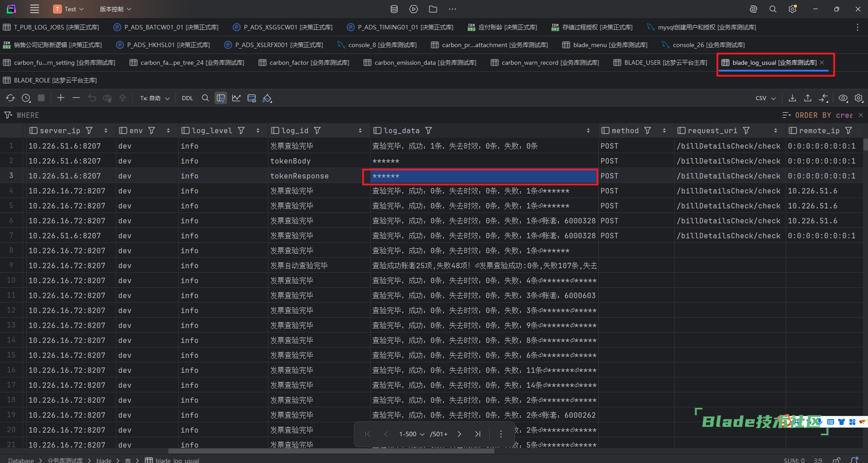
Task: Toggle sort order on the server_ip column
Action: point(106,130)
